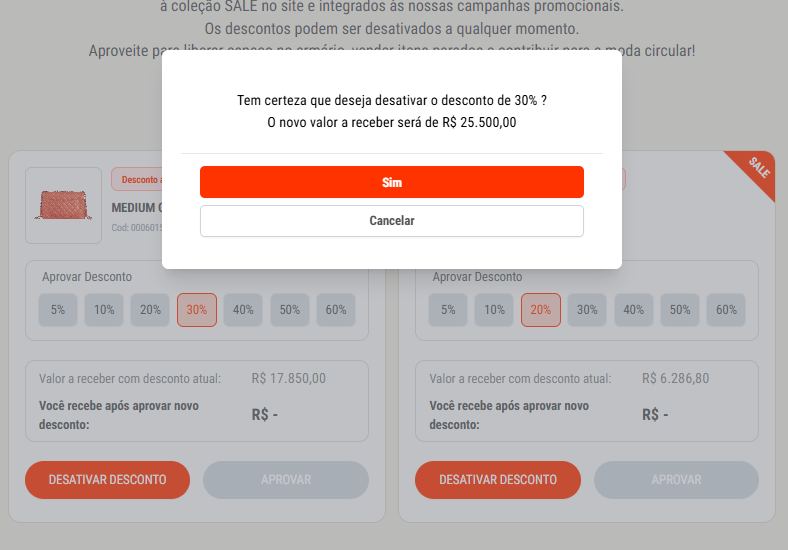The height and width of the screenshot is (550, 788).
Task: Toggle selected 20% option on right card
Action: (541, 310)
